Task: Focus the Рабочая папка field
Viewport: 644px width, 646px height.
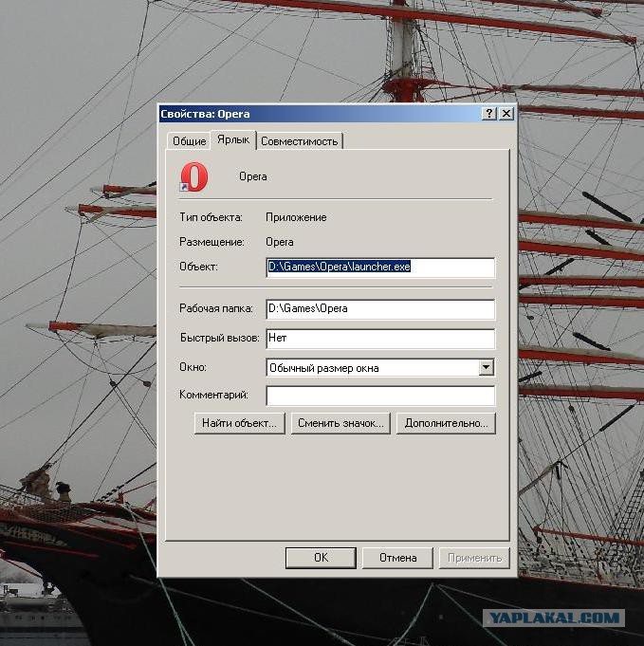Action: [x=380, y=309]
